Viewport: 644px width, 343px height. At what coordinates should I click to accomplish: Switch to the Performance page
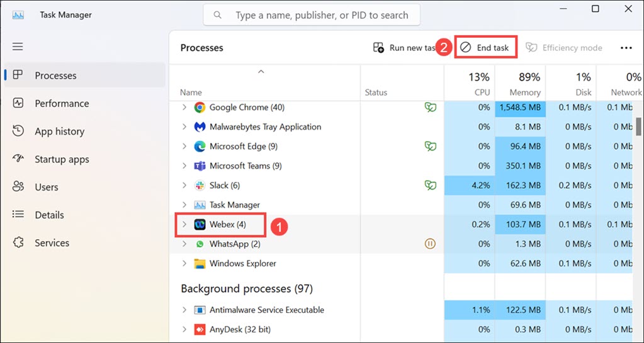[x=62, y=104]
